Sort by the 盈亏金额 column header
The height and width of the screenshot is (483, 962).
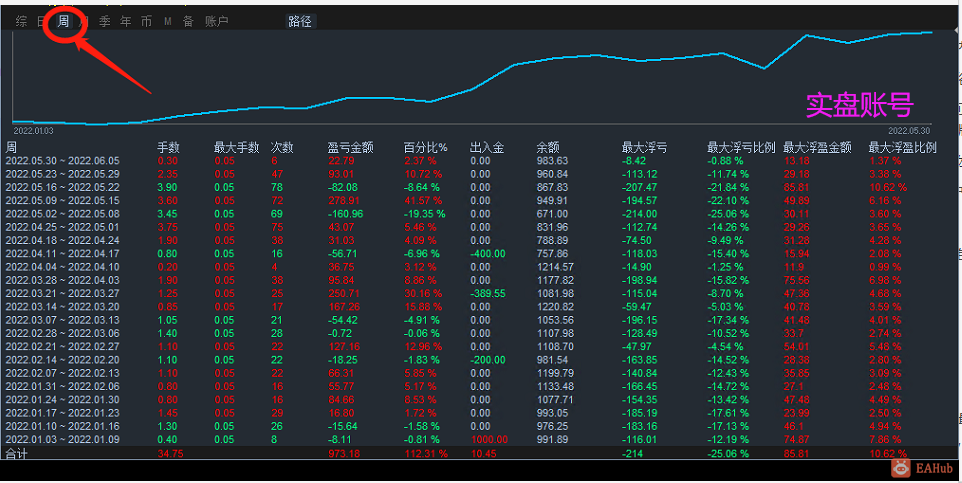click(350, 147)
